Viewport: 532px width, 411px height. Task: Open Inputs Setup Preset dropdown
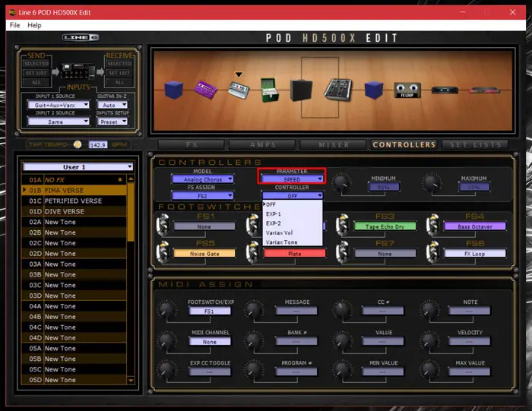(x=112, y=122)
